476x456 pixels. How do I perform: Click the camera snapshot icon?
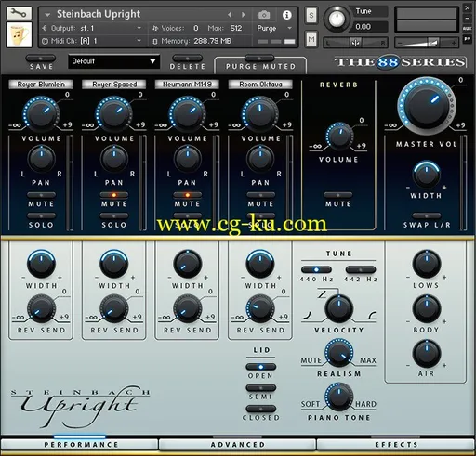click(264, 14)
